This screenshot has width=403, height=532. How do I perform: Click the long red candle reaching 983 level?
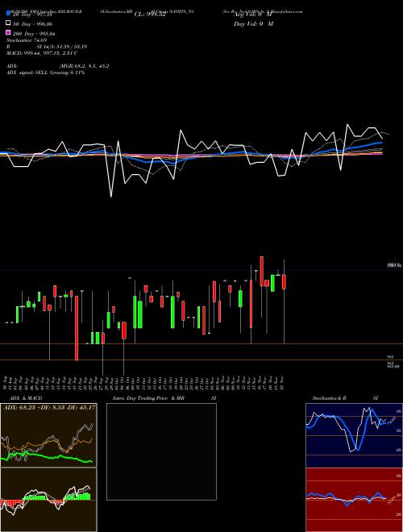[x=77, y=328]
